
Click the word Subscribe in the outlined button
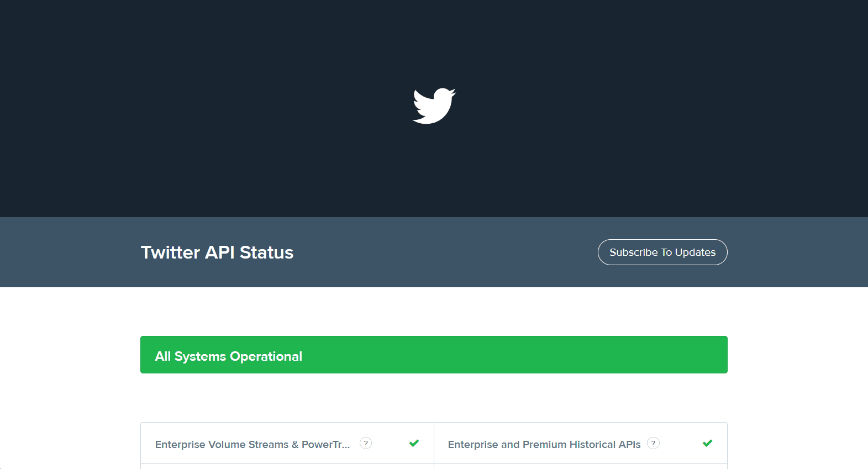[x=633, y=252]
